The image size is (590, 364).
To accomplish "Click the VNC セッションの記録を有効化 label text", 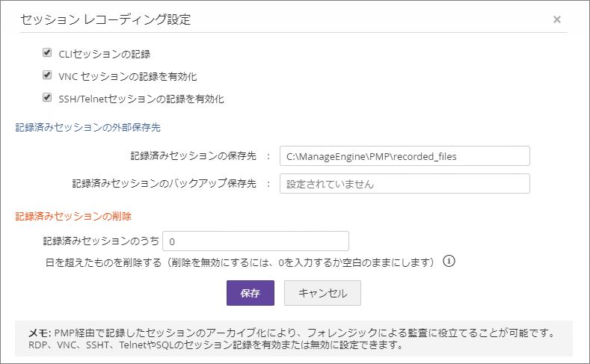I will click(128, 76).
